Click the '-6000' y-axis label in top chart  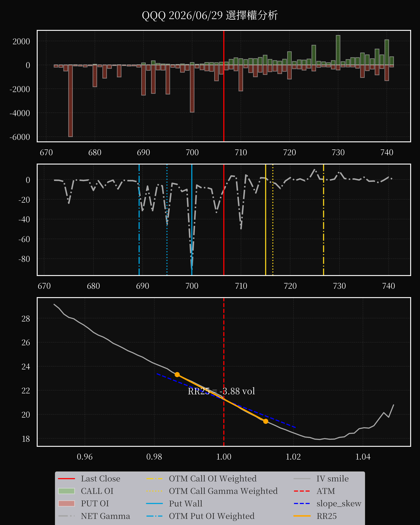tap(20, 137)
